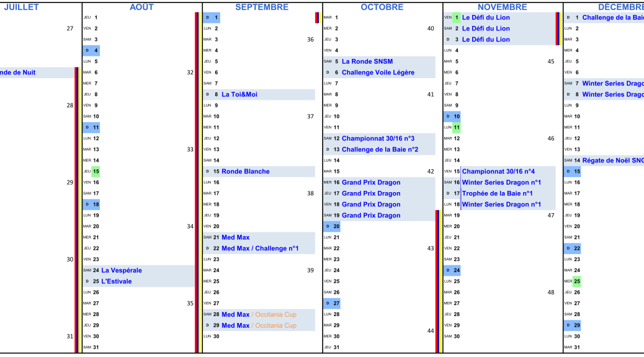
Task: Select blue-highlighted Sunday October 20
Action: [332, 226]
